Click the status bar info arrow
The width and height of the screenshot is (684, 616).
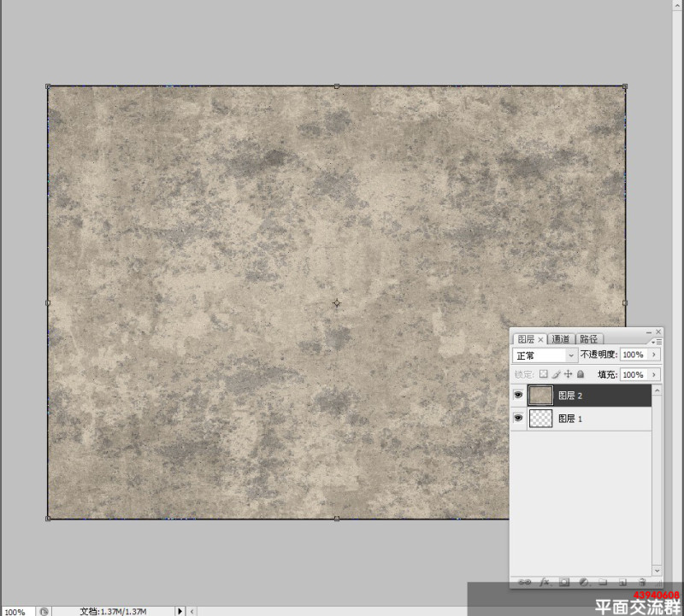tap(180, 611)
